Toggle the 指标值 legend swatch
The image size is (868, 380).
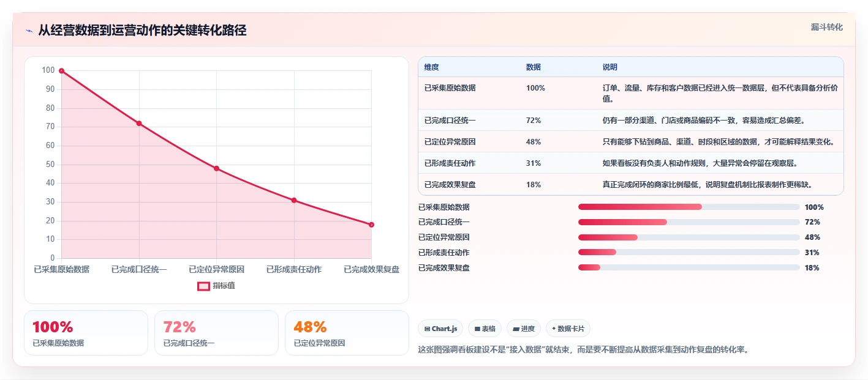click(203, 286)
